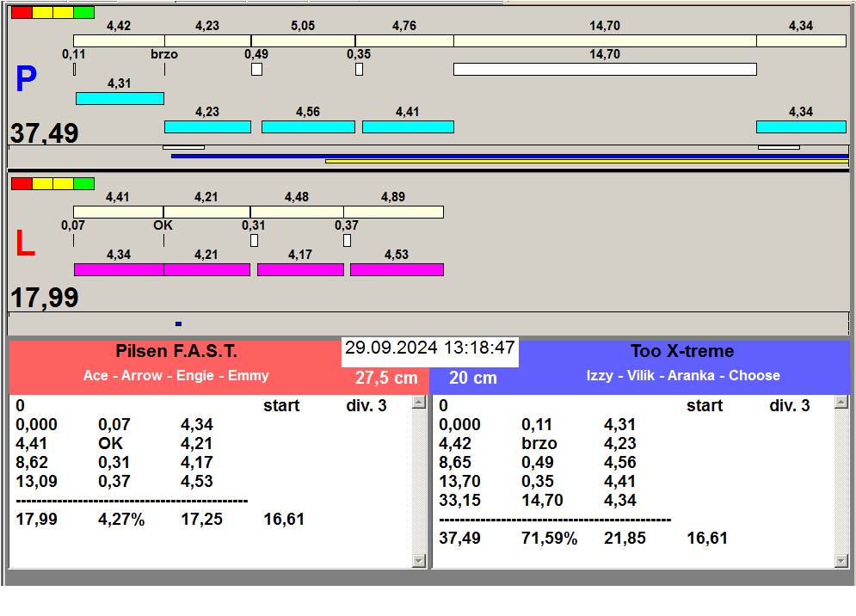856x616 pixels.
Task: Click the large 37,49 total time in lane P
Action: pos(44,133)
